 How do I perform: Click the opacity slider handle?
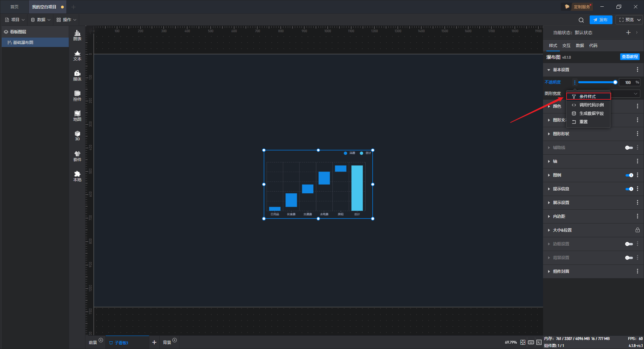tap(615, 82)
